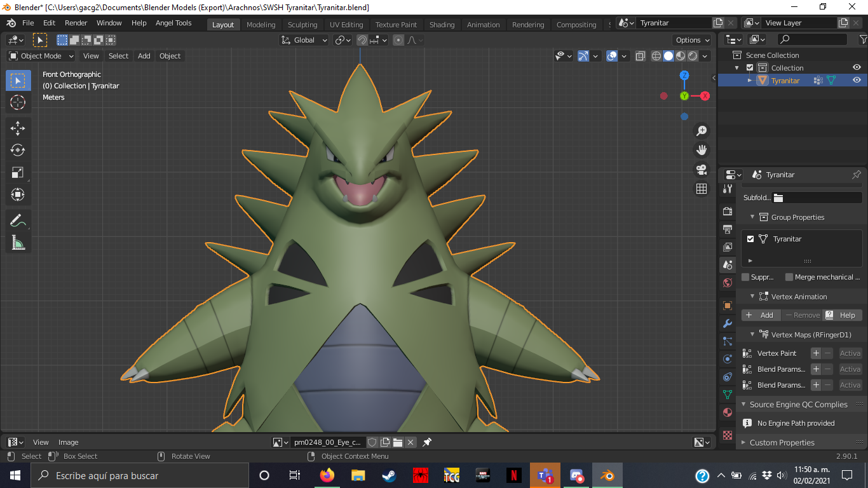Click plus button next to Vertex Paint
This screenshot has width=868, height=488.
(816, 353)
